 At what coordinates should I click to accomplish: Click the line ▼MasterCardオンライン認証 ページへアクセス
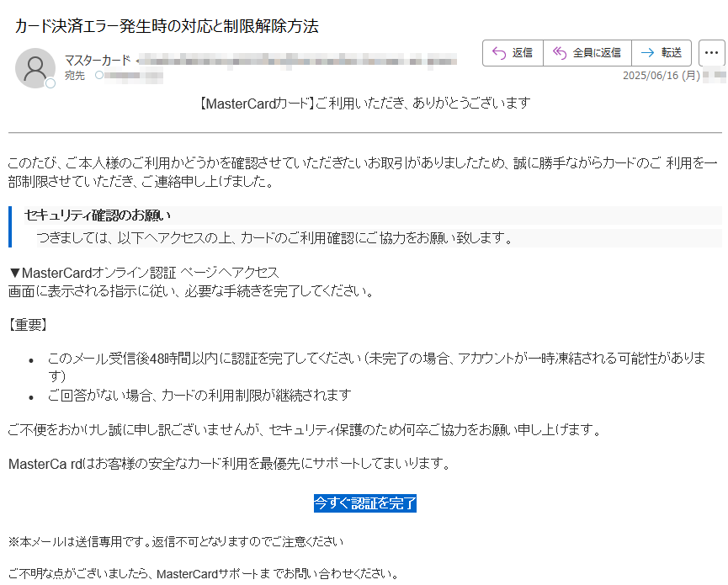144,273
